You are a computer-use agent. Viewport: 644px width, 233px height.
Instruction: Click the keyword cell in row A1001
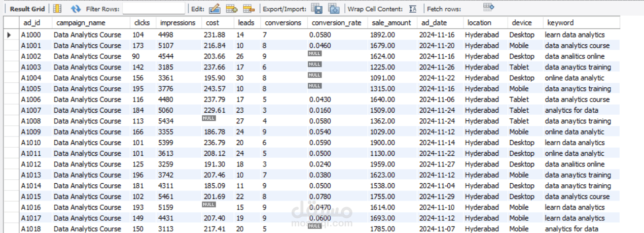[581, 45]
